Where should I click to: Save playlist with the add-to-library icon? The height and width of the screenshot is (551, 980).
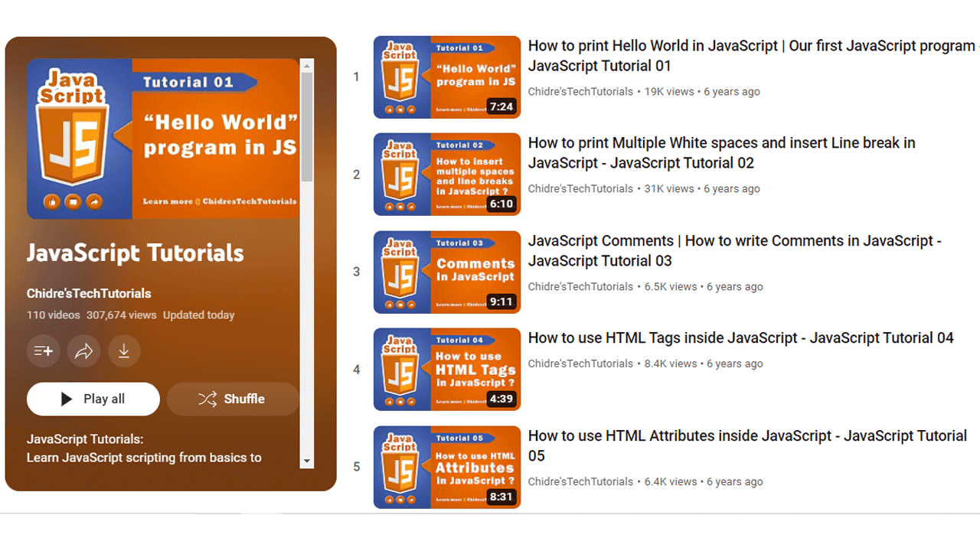pos(44,351)
